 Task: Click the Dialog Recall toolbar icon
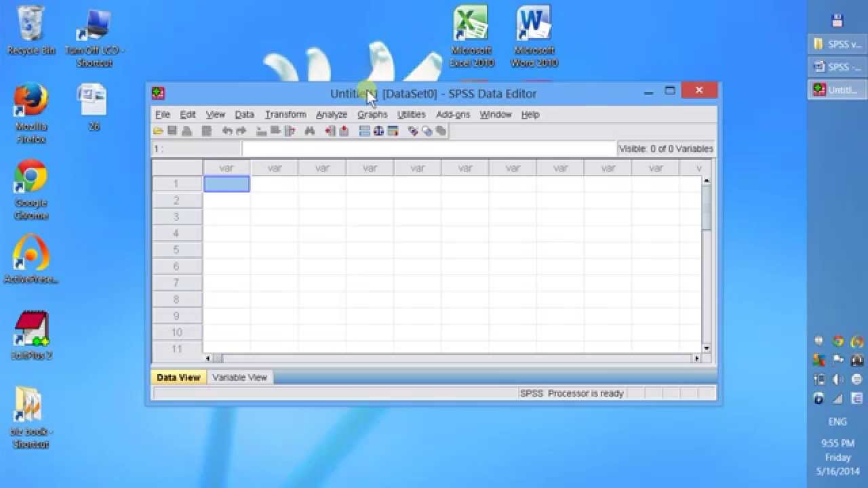tap(207, 131)
